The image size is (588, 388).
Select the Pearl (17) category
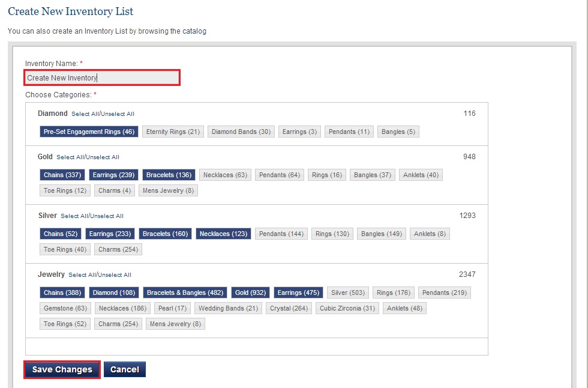pos(173,309)
